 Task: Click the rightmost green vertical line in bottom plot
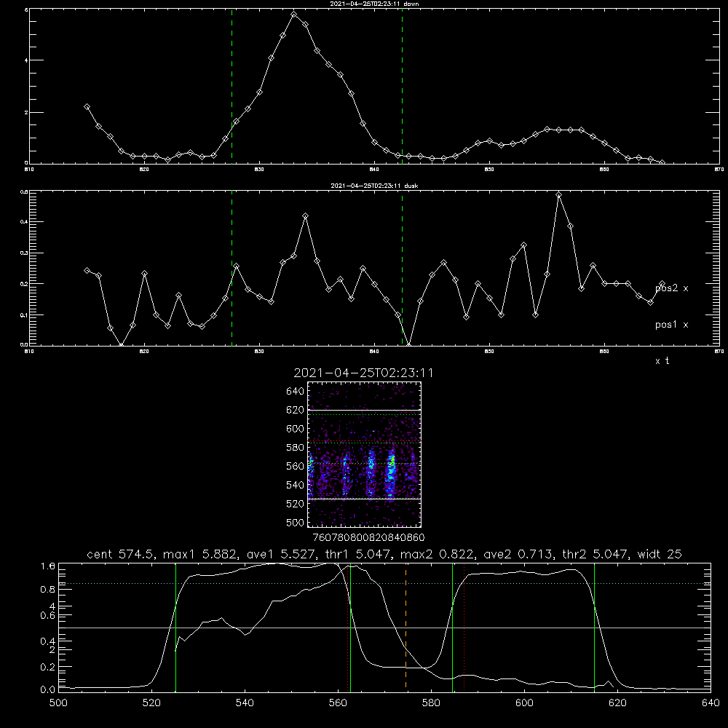tap(594, 627)
